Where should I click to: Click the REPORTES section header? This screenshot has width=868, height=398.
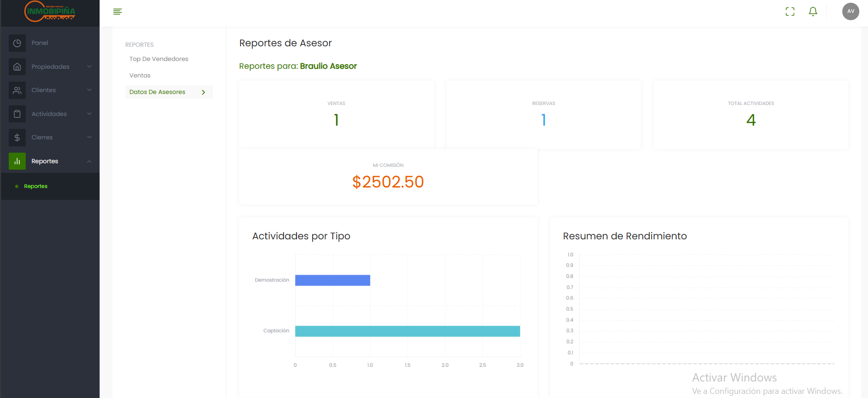(140, 45)
